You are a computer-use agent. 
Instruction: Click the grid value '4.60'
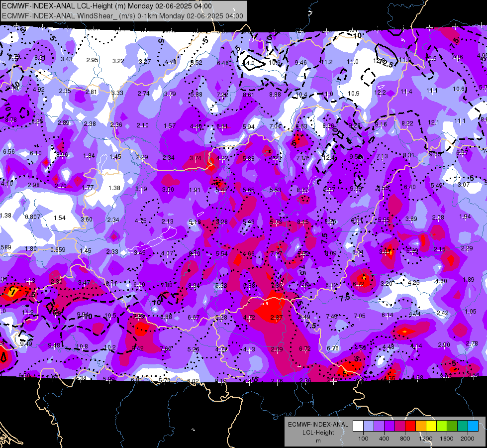441,281
